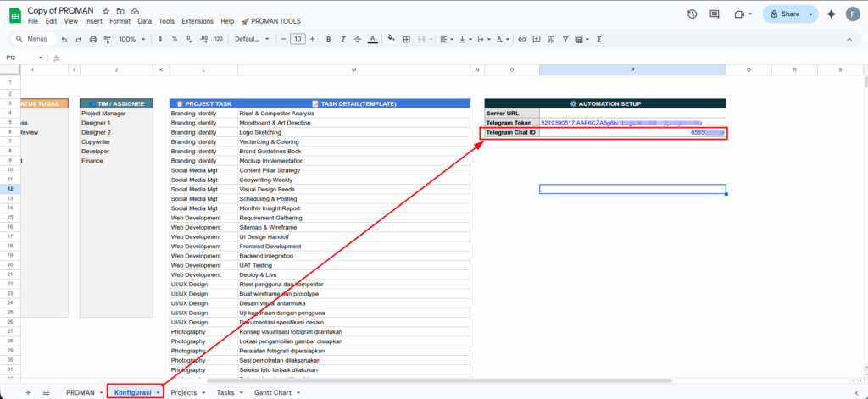The image size is (868, 399).
Task: Select the Paint format tool
Action: [107, 39]
